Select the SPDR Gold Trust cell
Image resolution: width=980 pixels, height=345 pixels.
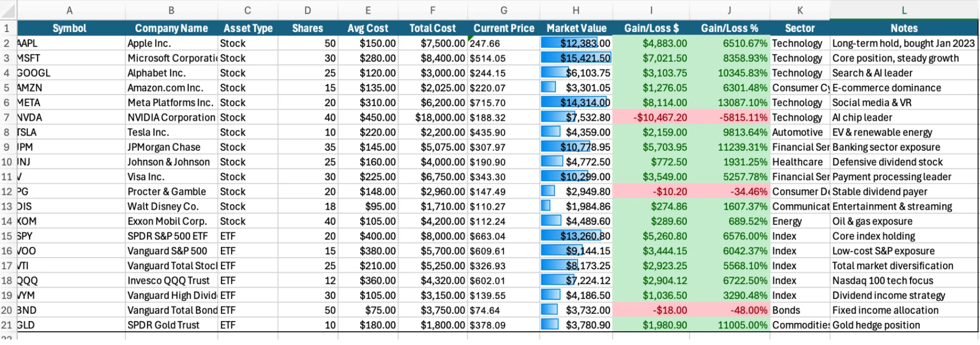[x=171, y=325]
